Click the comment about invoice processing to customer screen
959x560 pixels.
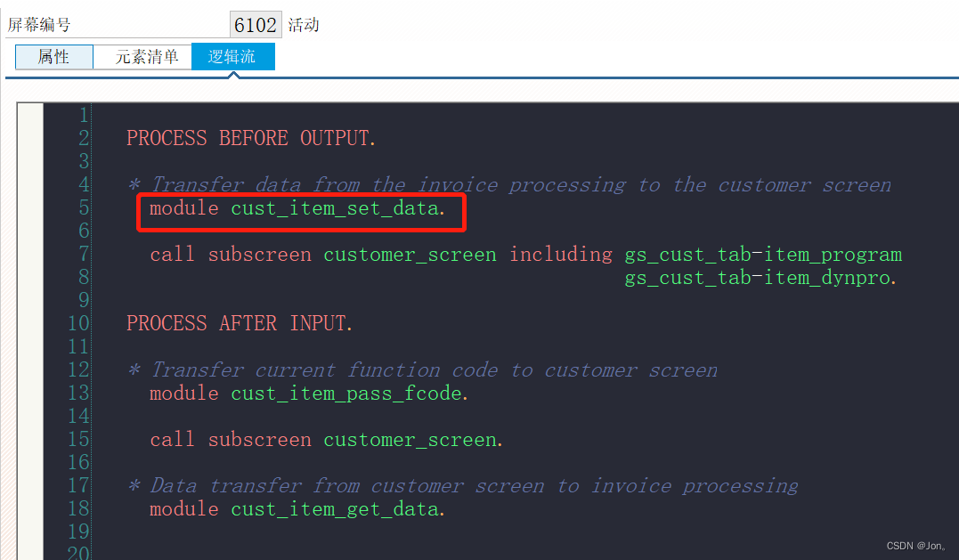pos(509,184)
